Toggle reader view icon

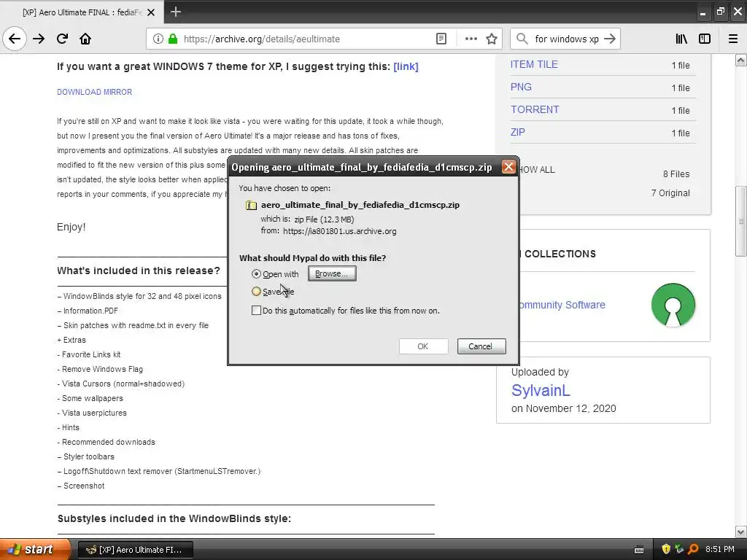(x=441, y=39)
